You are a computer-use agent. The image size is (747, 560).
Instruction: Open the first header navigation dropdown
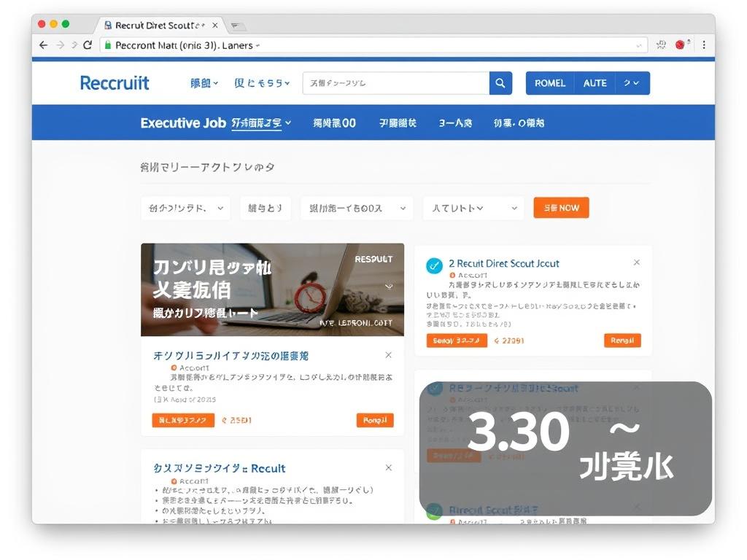[204, 83]
